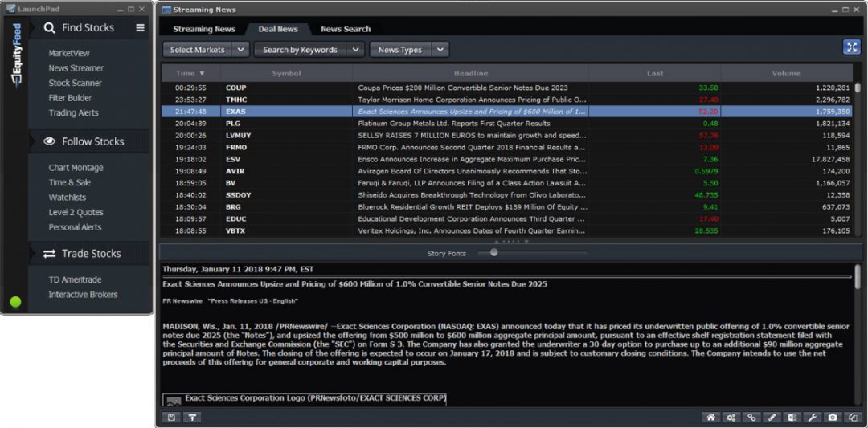Image resolution: width=868 pixels, height=428 pixels.
Task: Click the pencil edit icon
Action: 772,418
